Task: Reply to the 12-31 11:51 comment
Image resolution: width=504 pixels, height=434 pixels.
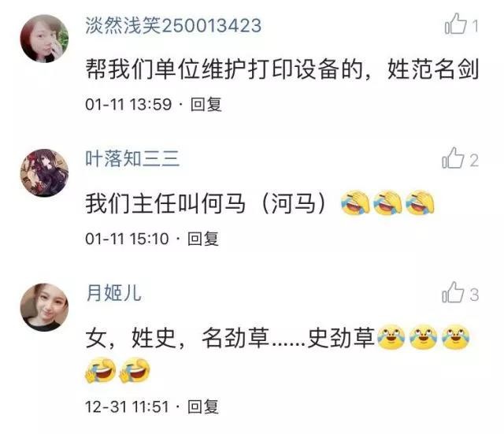Action: click(x=203, y=406)
